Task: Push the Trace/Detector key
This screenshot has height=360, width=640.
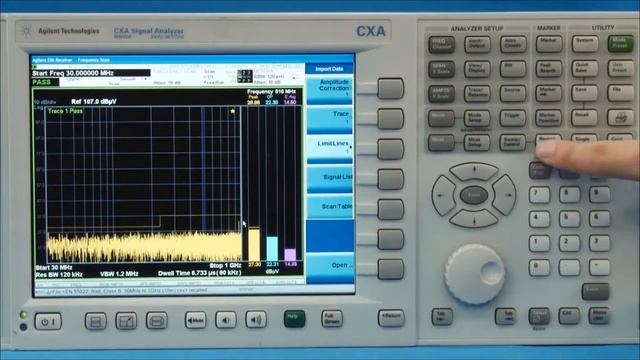Action: pyautogui.click(x=477, y=94)
